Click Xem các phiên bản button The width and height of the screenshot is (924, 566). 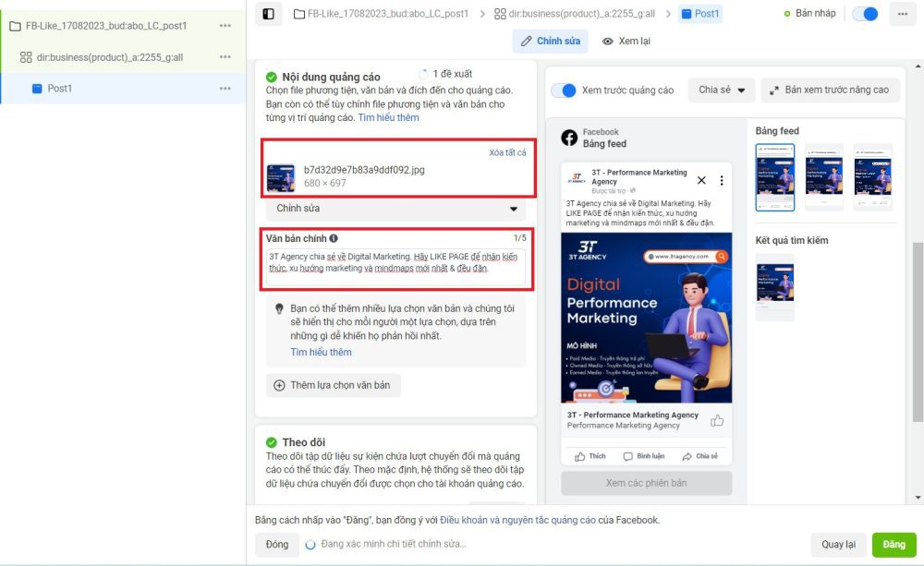[x=646, y=483]
